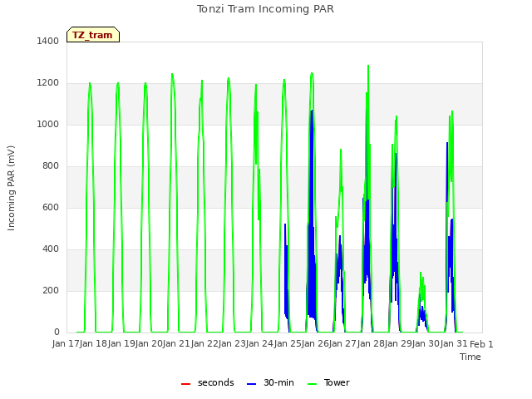The image size is (532, 399).
Task: Click the 'Jan 25' x-axis date label
Action: (288, 344)
